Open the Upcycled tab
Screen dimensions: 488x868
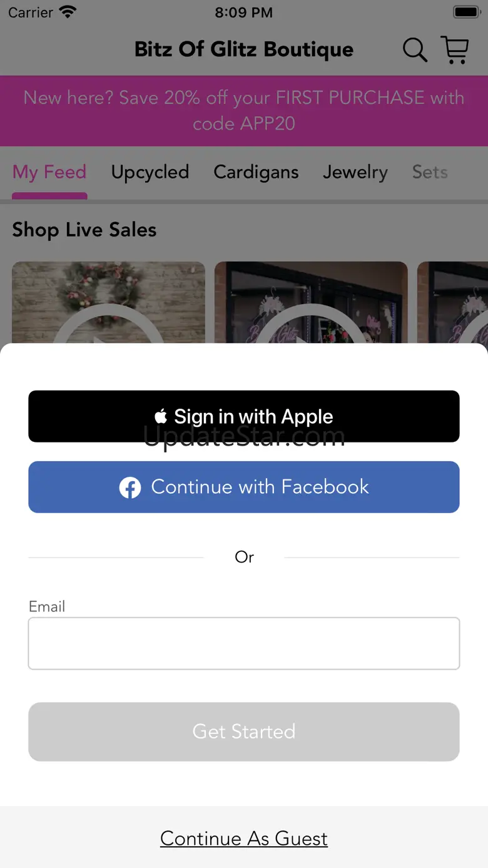click(x=150, y=172)
